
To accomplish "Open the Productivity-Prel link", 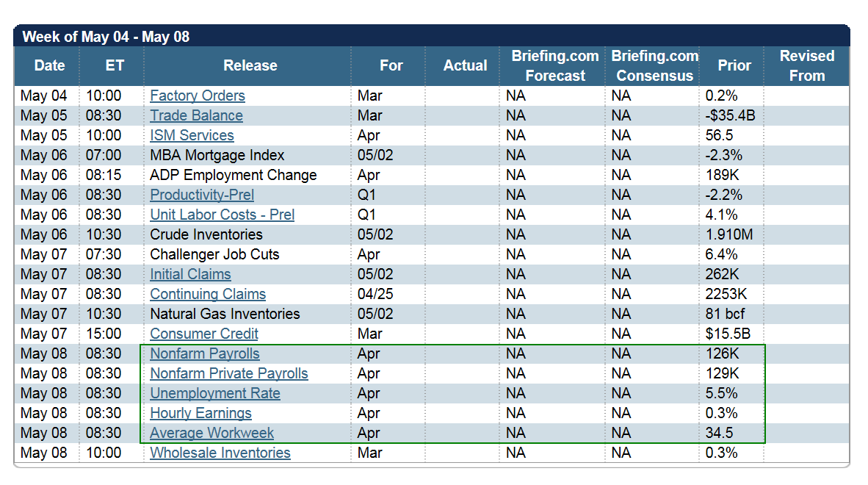I will pos(202,195).
